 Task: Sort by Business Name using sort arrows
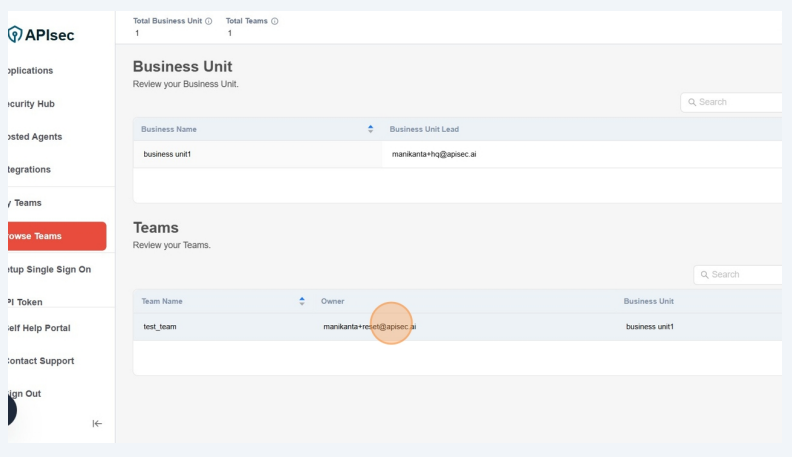[371, 128]
